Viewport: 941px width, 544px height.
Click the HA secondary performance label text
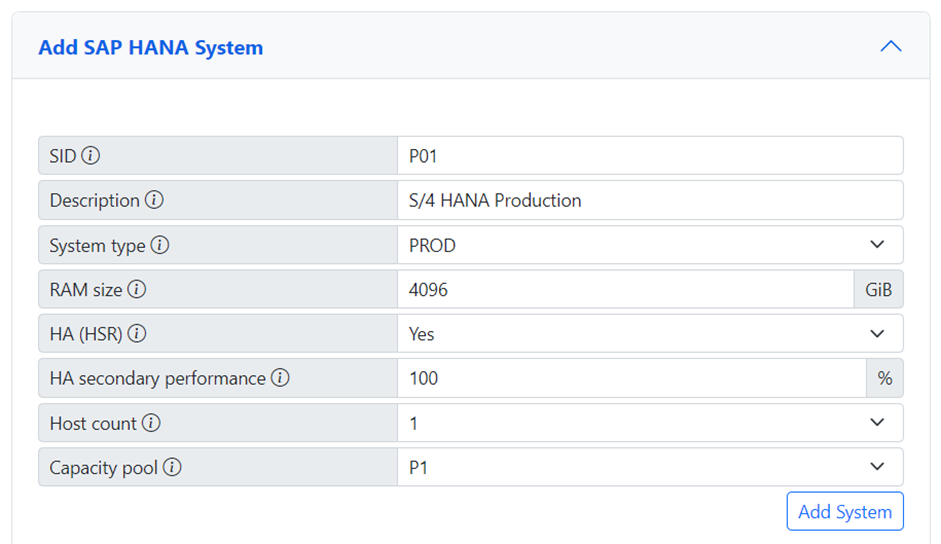pos(158,378)
